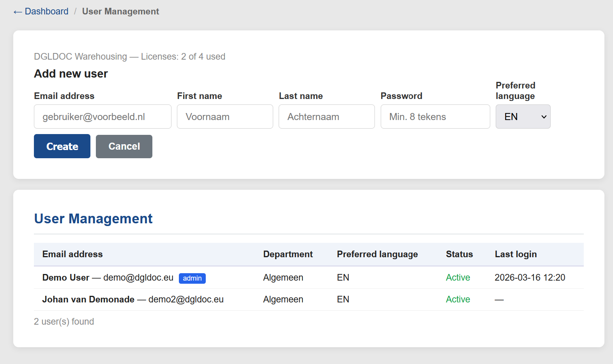
Task: Focus the Email address input field
Action: [x=102, y=117]
